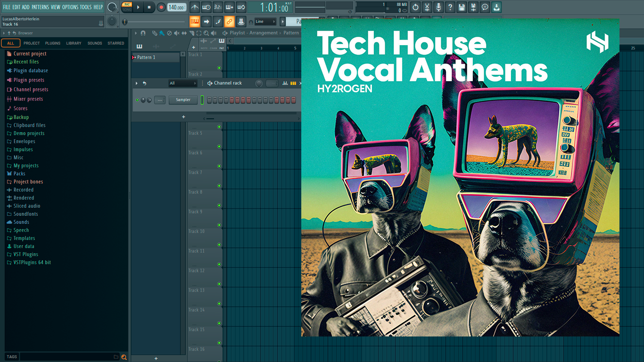Screen dimensions: 644x362
Task: Save project with floppy disk icon
Action: pos(462,7)
